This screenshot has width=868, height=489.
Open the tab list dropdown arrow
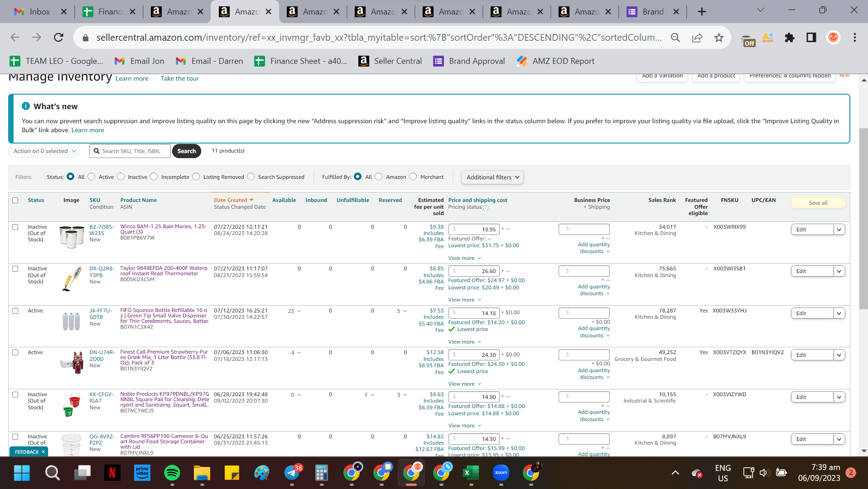(x=761, y=10)
